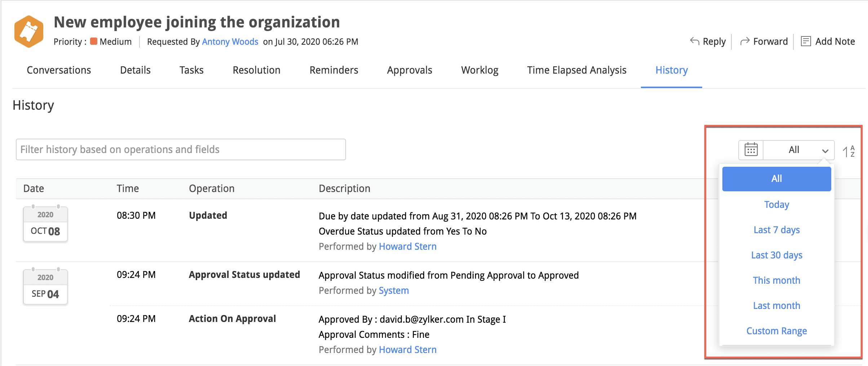Viewport: 868px width, 366px height.
Task: Click the OCT 08 calendar date badge
Action: [x=45, y=224]
